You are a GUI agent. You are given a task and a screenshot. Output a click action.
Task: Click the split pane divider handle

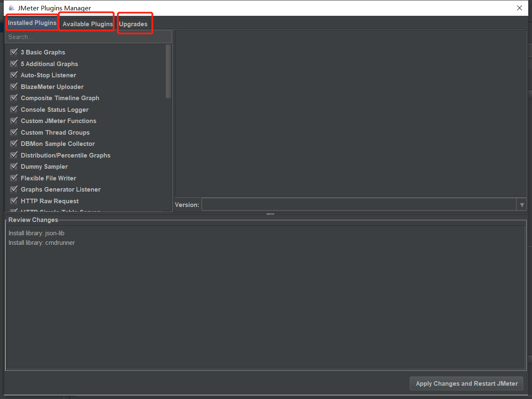click(270, 214)
